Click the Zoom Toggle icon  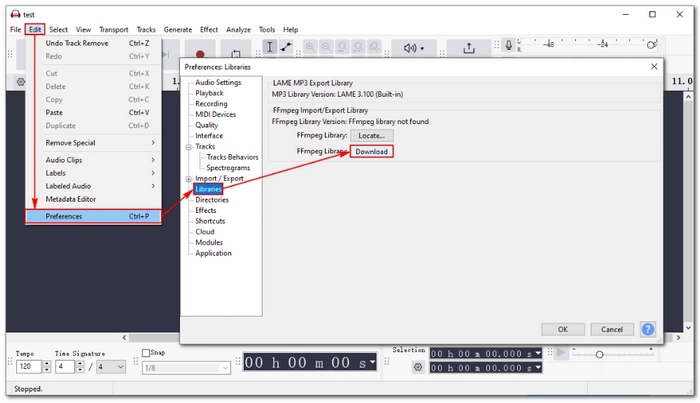375,47
